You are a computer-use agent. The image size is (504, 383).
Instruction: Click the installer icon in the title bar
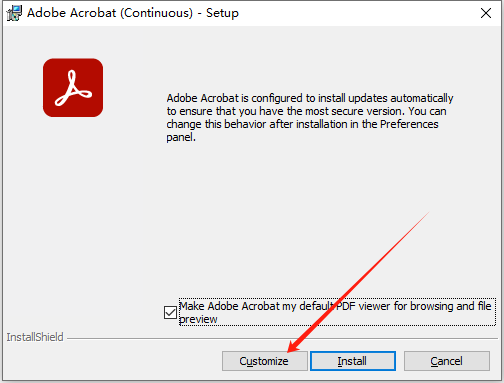[x=14, y=13]
